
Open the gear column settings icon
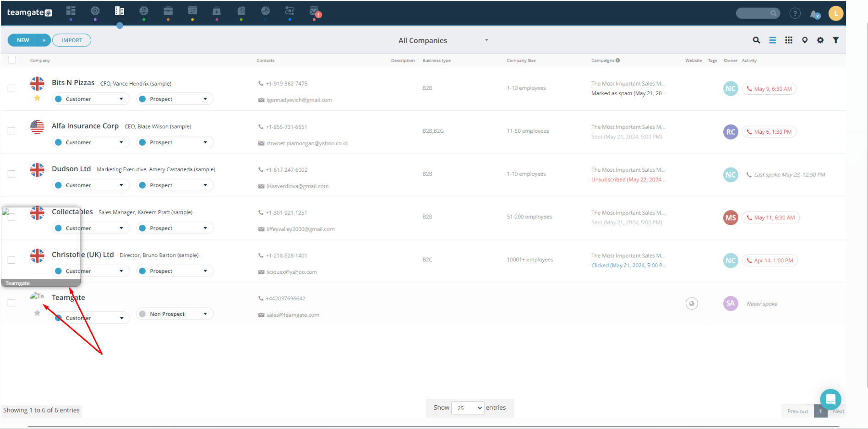tap(820, 40)
